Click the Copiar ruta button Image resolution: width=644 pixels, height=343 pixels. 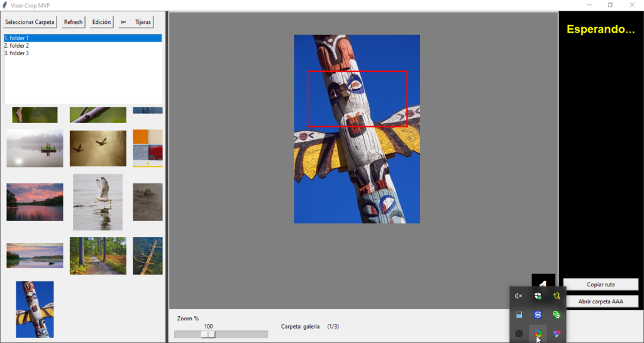pos(601,285)
